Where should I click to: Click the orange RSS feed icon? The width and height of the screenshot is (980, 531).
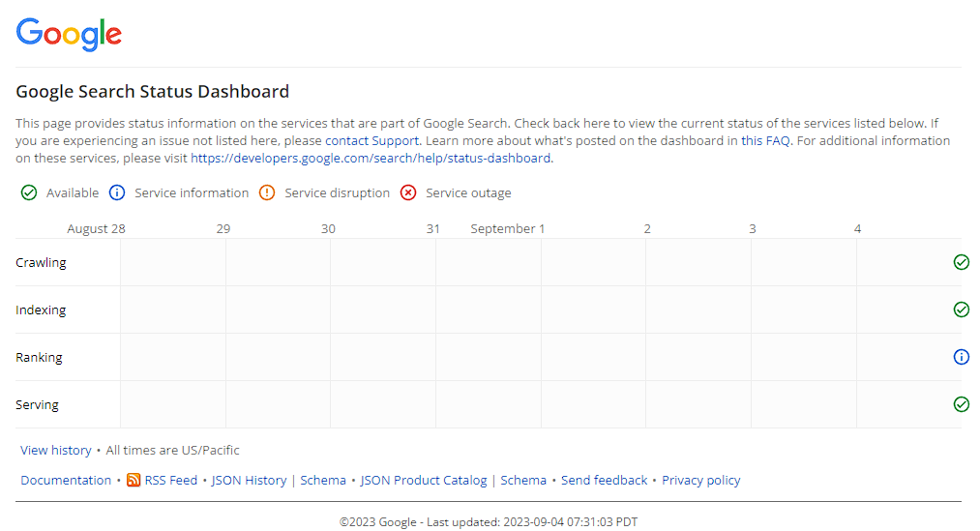point(134,480)
